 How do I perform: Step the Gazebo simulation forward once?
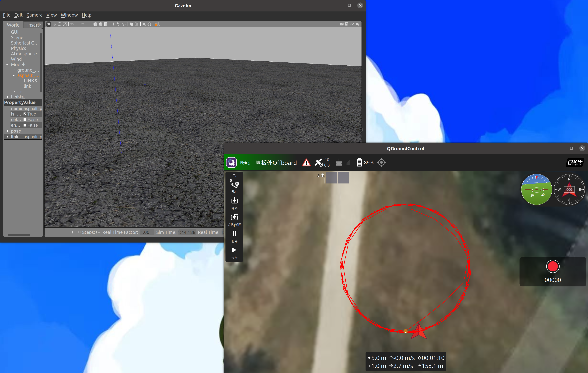pos(79,232)
